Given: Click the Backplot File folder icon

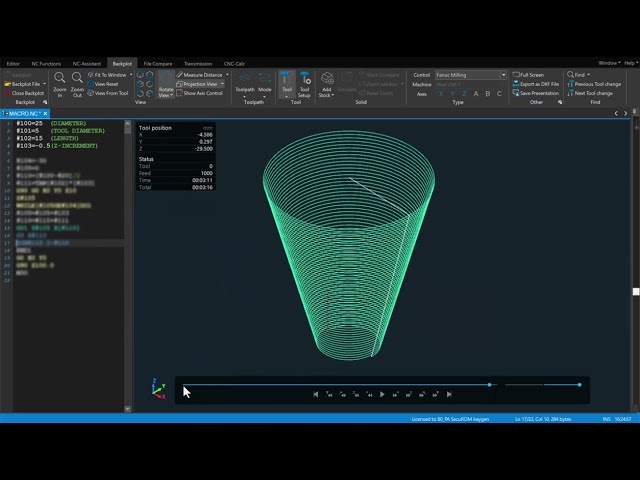Looking at the screenshot, I should [x=7, y=84].
